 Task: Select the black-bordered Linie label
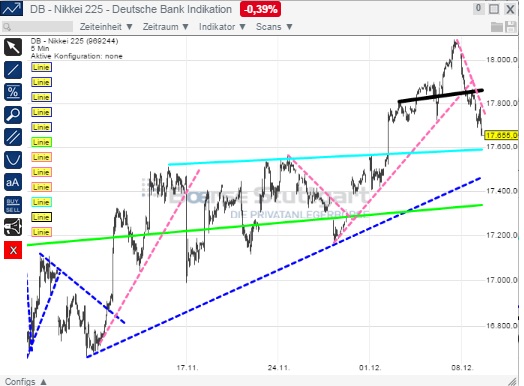(41, 217)
